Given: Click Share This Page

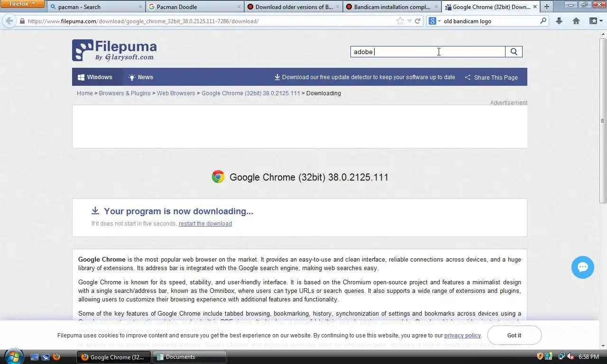Looking at the screenshot, I should (491, 77).
